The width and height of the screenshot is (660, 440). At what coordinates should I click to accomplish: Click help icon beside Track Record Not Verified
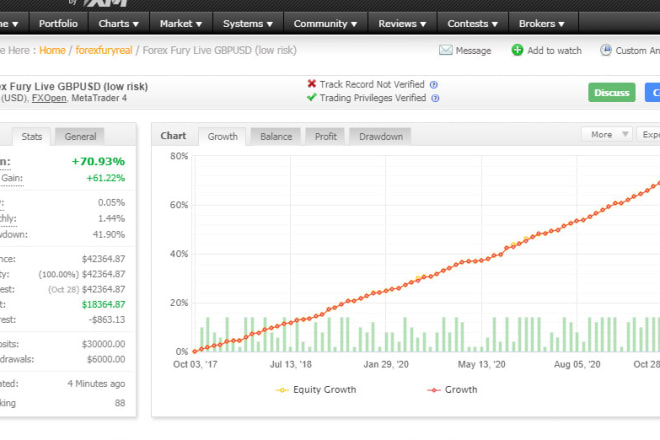tap(434, 85)
